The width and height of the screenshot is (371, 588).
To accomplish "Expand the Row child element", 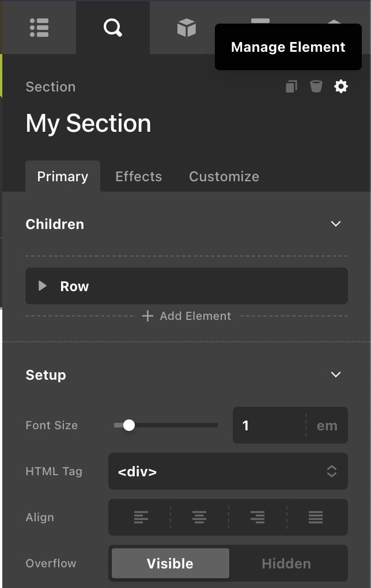I will pos(43,286).
